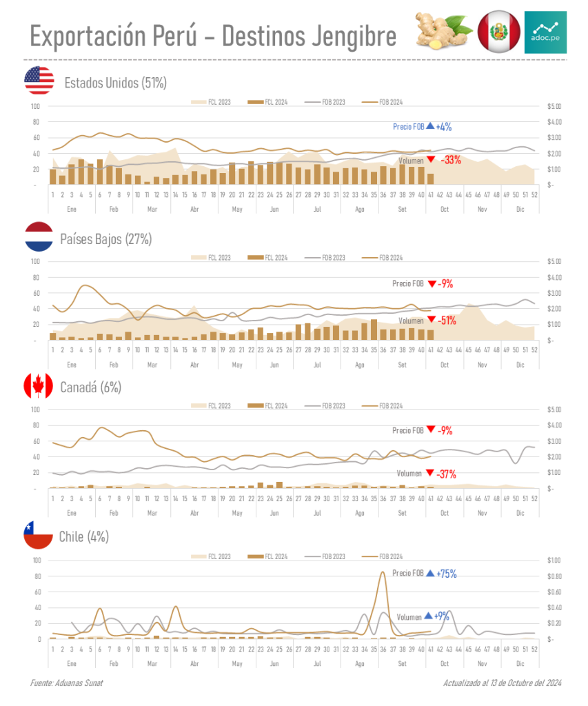
Task: Select the "Países Bajos (27%)" heading
Action: click(x=105, y=239)
